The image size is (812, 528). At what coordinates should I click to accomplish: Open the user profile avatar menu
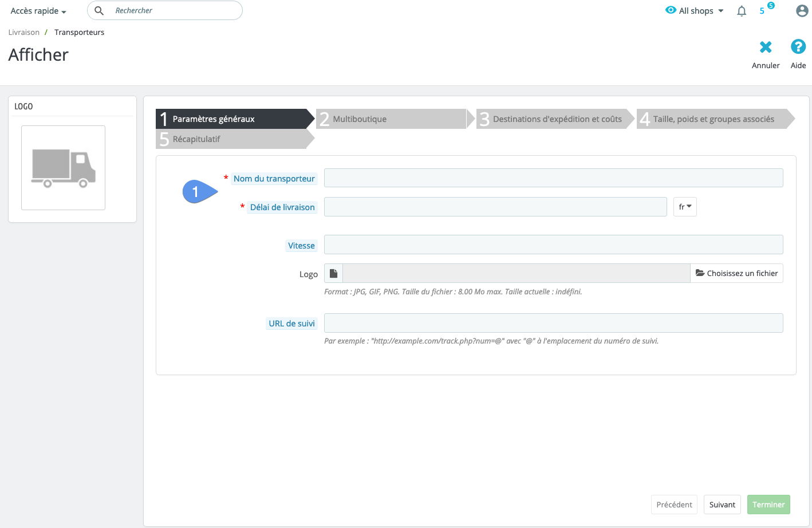[802, 11]
